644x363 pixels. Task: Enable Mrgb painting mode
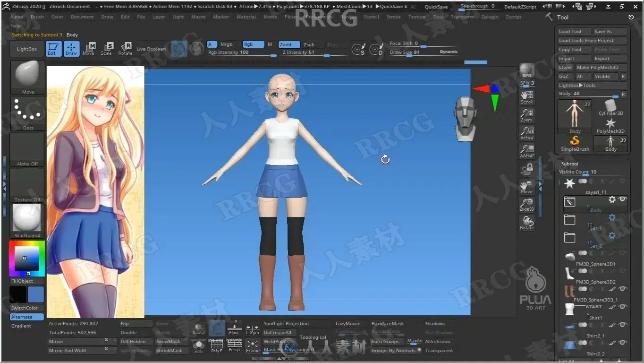227,44
